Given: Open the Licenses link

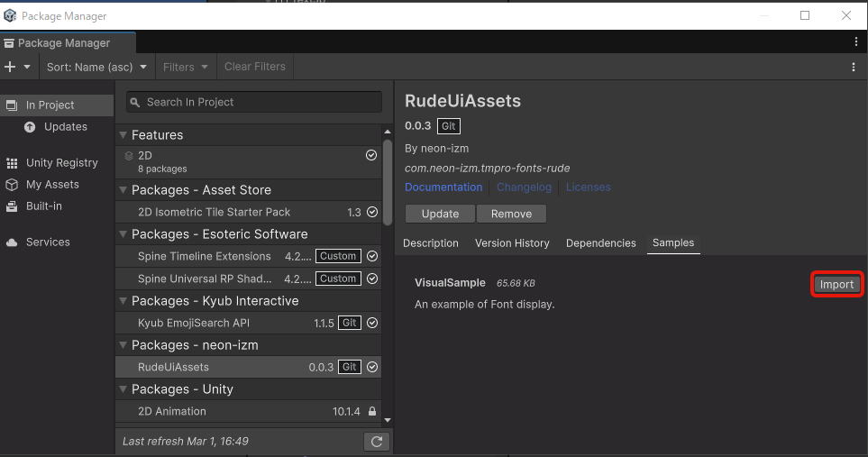Looking at the screenshot, I should (588, 187).
